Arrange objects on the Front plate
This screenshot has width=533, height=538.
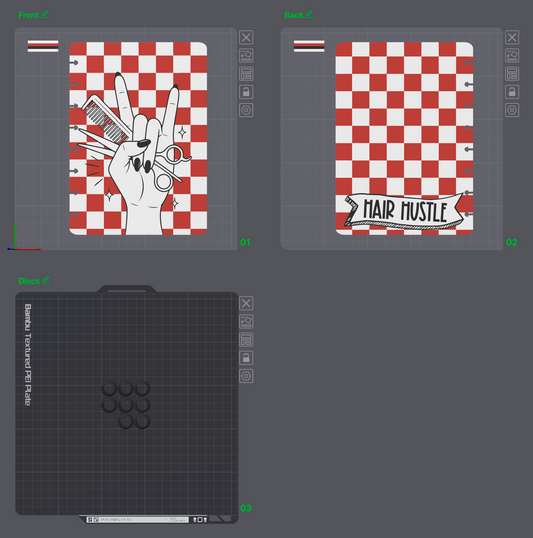pyautogui.click(x=246, y=74)
